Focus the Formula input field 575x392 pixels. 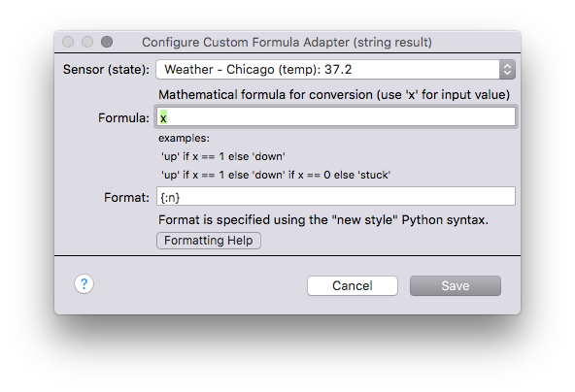335,117
